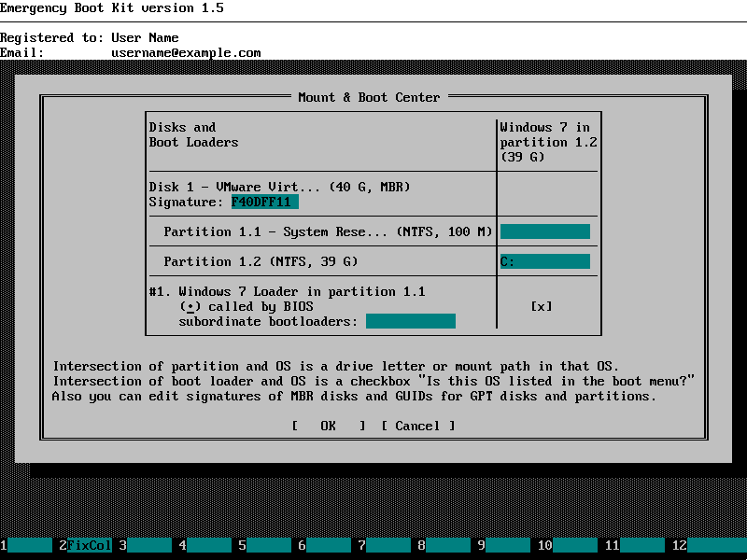
Task: Open the subordinate bootloaders field
Action: pyautogui.click(x=411, y=320)
